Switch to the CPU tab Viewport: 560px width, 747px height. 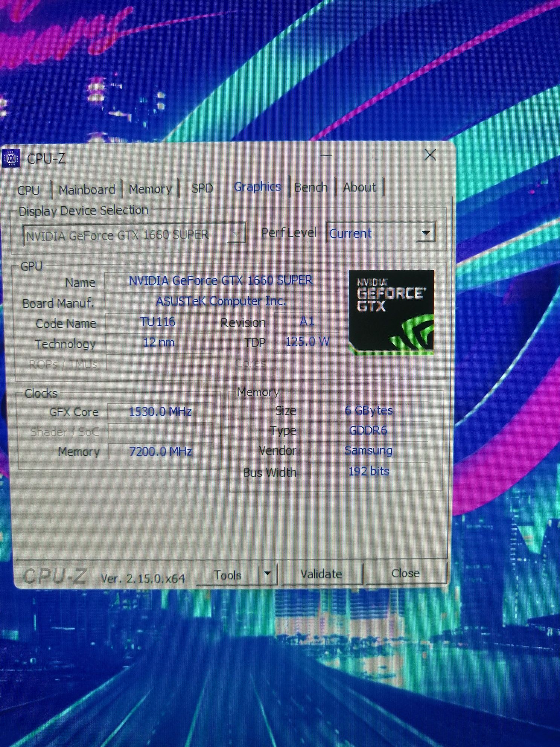tap(28, 190)
